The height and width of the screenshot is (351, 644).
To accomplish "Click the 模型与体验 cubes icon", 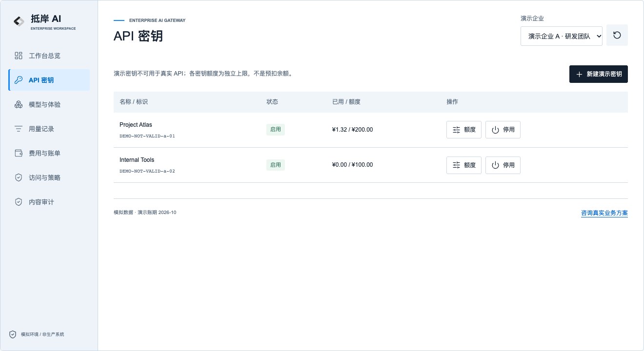I will (19, 104).
